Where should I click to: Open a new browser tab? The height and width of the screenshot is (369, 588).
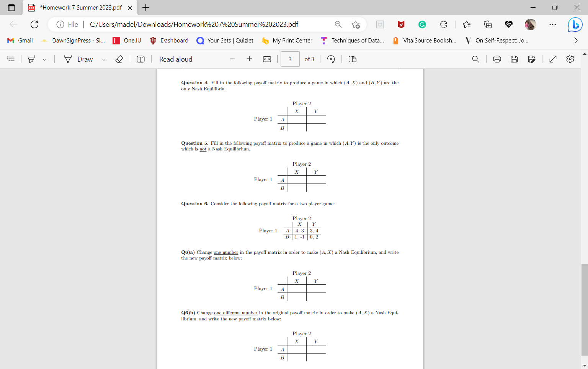click(146, 8)
